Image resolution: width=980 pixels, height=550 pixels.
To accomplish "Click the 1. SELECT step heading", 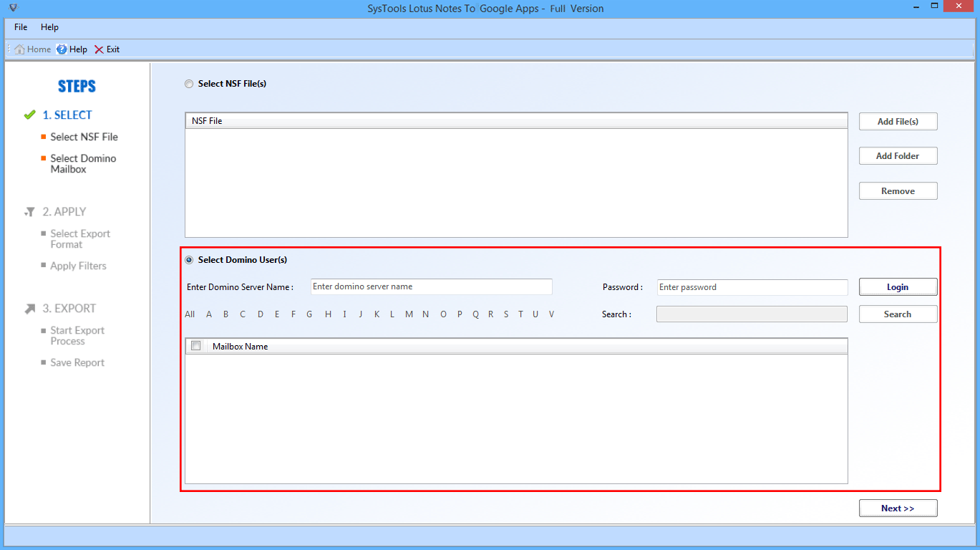I will click(x=67, y=115).
